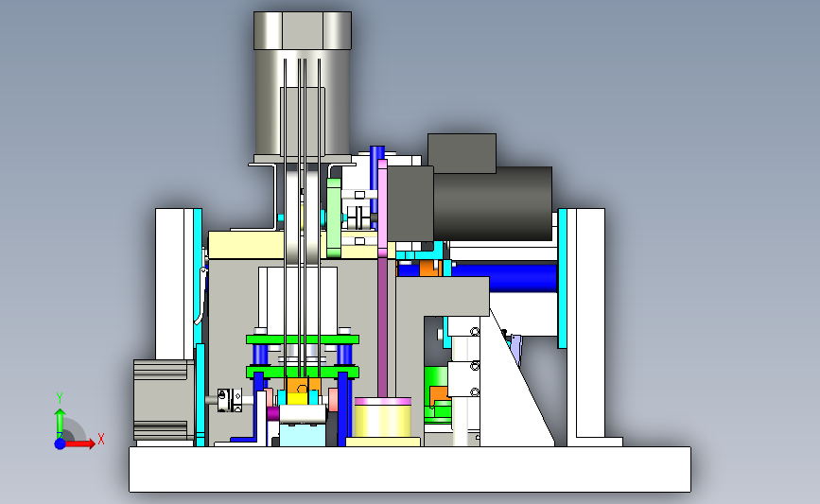
Task: Select the shaft coupling beside the stepper motor
Action: 230,401
